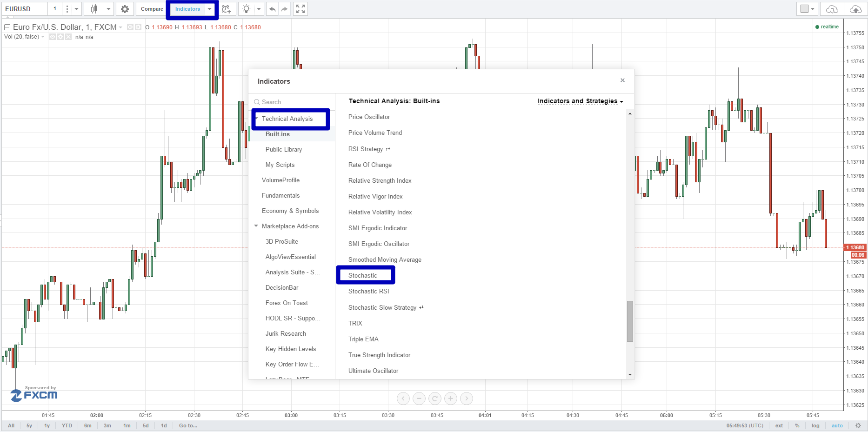Toggle fullscreen mode icon

300,9
